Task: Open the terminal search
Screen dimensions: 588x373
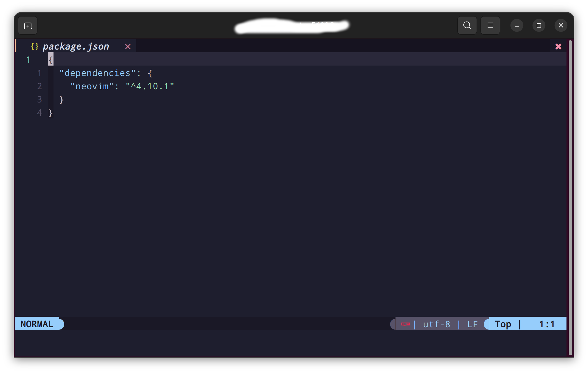Action: click(x=467, y=25)
